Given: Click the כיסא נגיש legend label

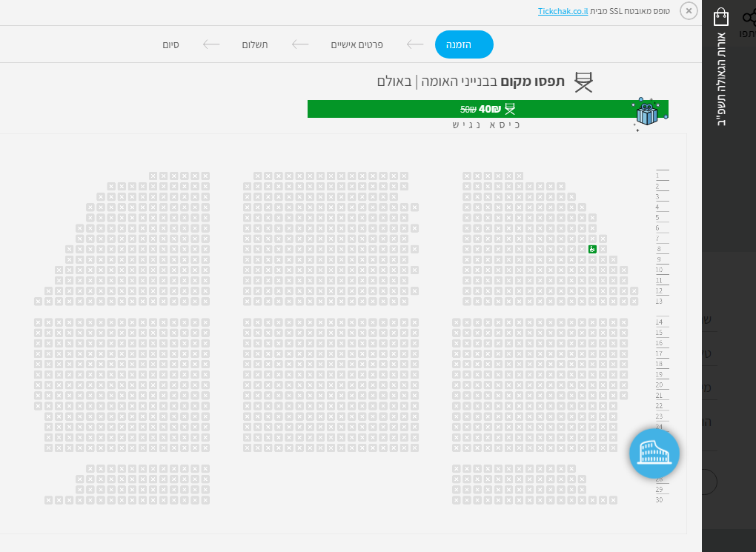Looking at the screenshot, I should click(486, 124).
